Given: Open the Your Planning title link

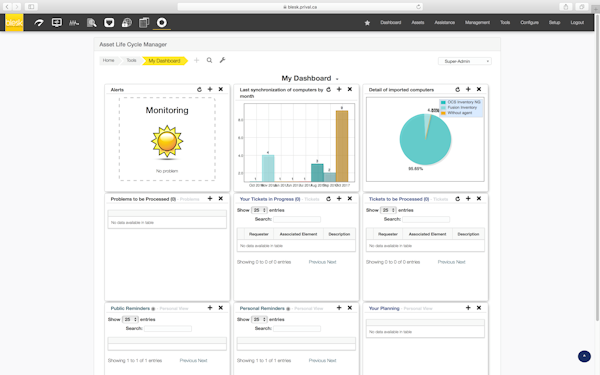Looking at the screenshot, I should click(384, 308).
